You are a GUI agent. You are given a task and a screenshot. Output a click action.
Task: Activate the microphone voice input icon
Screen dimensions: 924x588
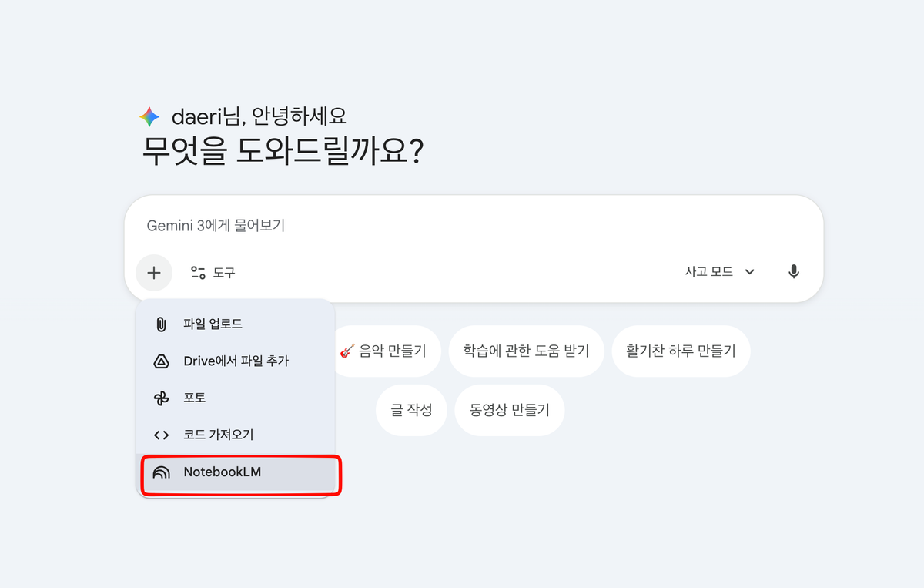click(794, 271)
